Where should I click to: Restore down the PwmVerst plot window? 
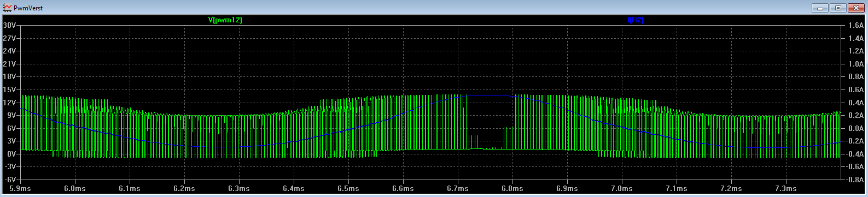[837, 8]
